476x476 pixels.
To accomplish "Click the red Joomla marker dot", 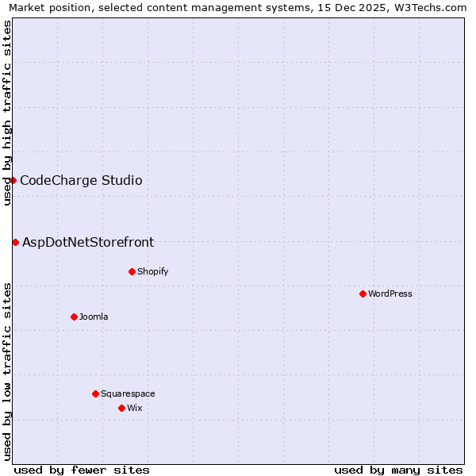I will (x=74, y=317).
